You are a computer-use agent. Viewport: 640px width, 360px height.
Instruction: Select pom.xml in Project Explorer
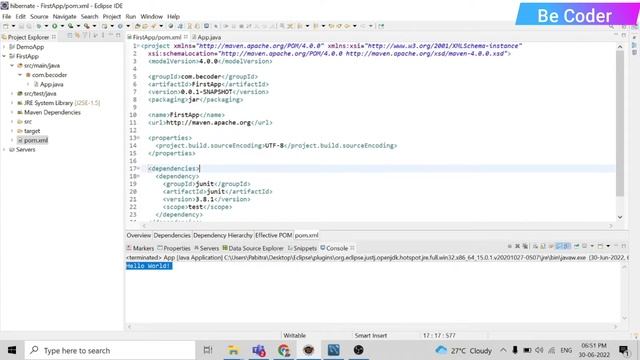33,140
